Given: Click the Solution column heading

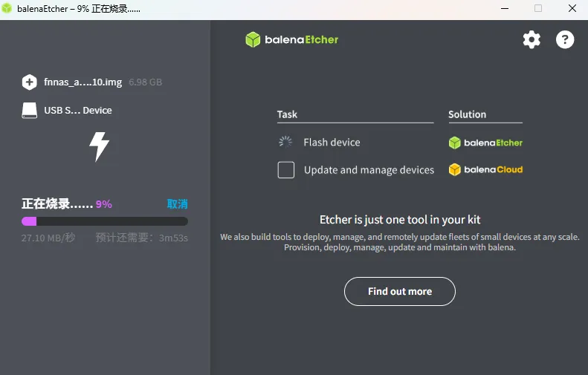Looking at the screenshot, I should click(x=468, y=114).
